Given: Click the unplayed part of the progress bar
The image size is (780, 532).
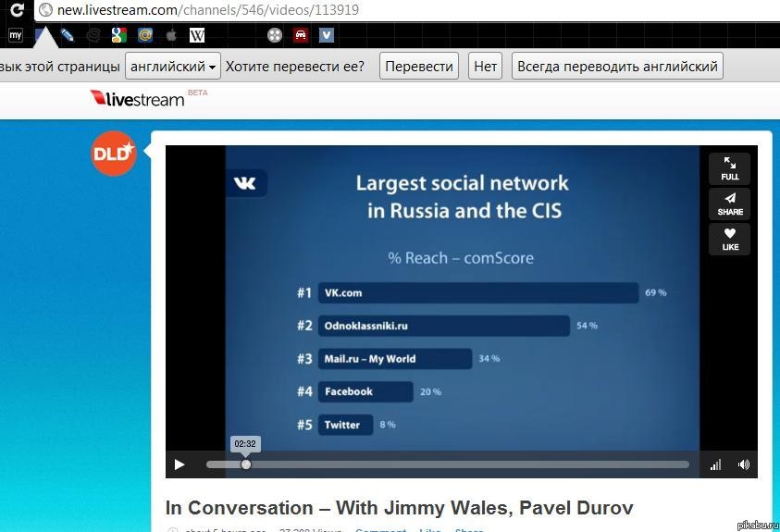Looking at the screenshot, I should tap(470, 464).
